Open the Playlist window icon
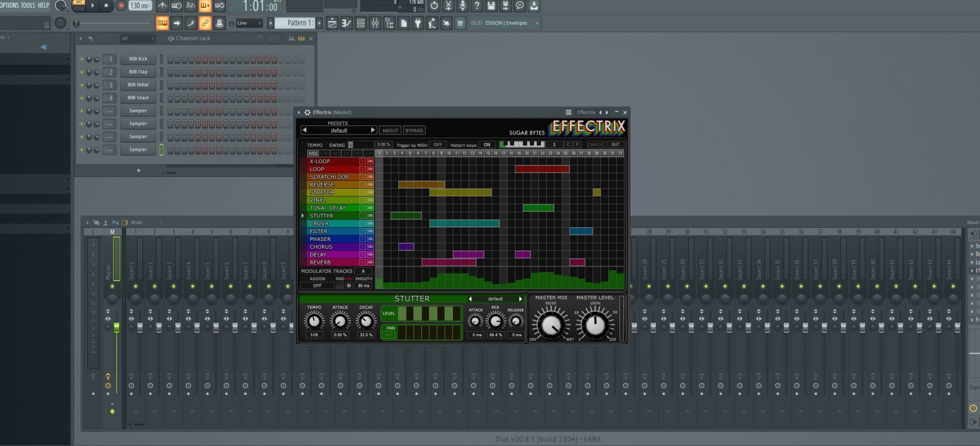Viewport: 980px width, 446px height. [333, 23]
